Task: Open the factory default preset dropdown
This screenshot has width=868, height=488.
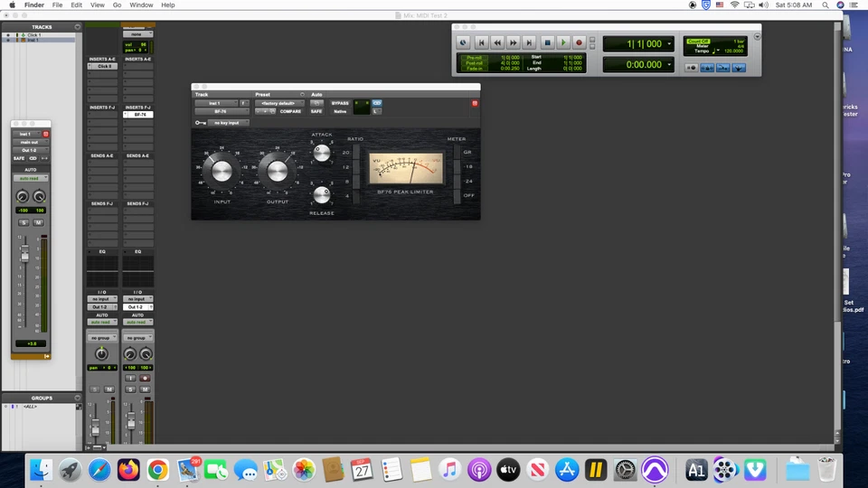Action: tap(279, 103)
